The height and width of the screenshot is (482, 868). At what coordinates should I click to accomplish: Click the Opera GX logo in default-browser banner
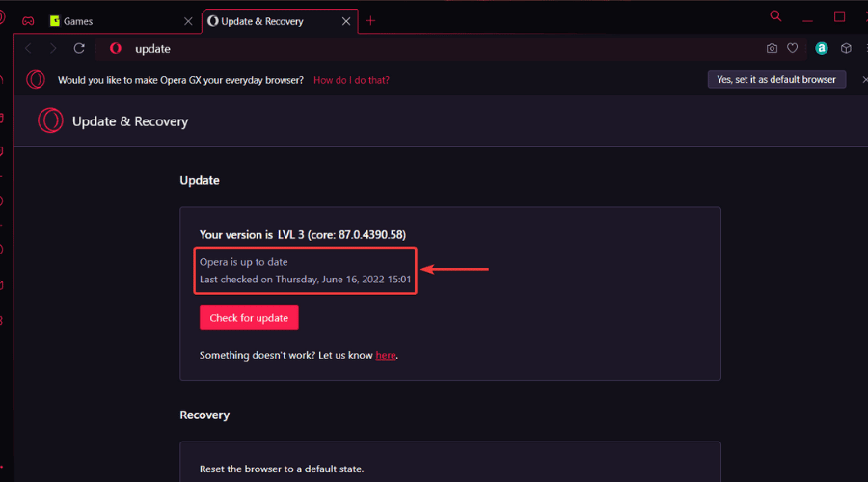(x=36, y=80)
